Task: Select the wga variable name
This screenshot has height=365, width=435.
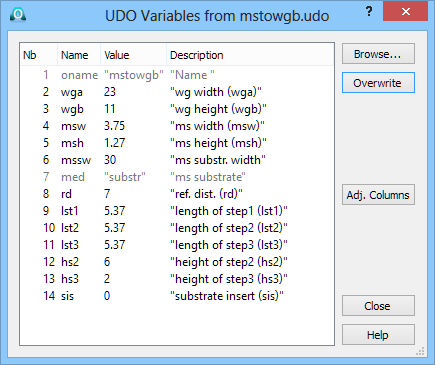Action: click(x=72, y=92)
